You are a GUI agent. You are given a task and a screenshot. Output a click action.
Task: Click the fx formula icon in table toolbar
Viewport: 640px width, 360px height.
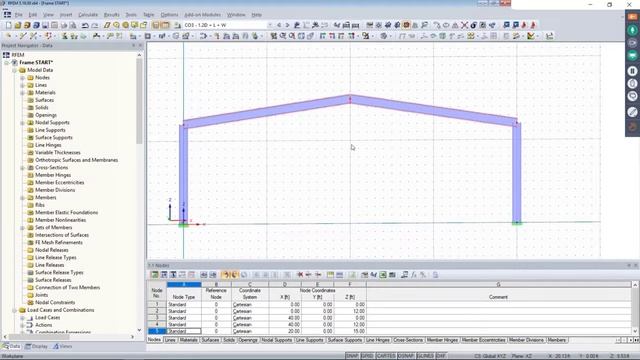coord(413,275)
